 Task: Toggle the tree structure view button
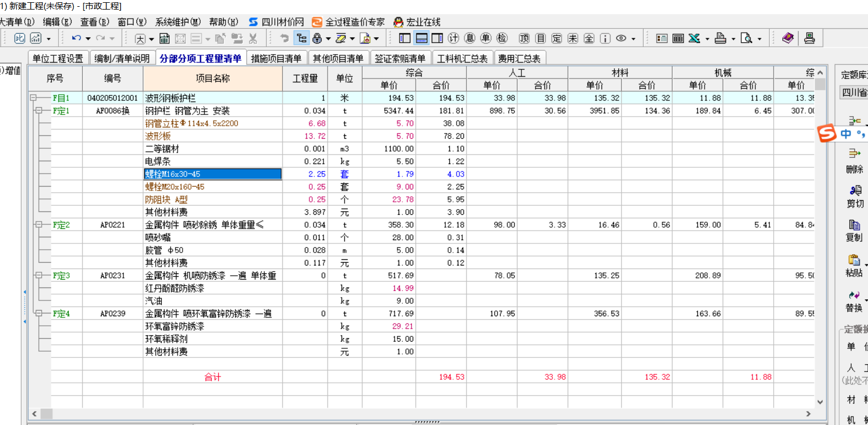(x=302, y=38)
